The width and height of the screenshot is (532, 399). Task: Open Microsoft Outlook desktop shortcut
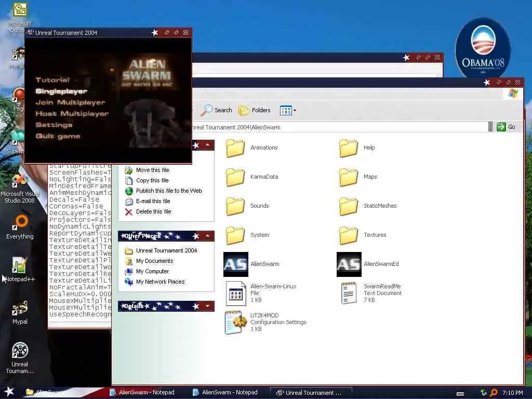click(x=20, y=17)
